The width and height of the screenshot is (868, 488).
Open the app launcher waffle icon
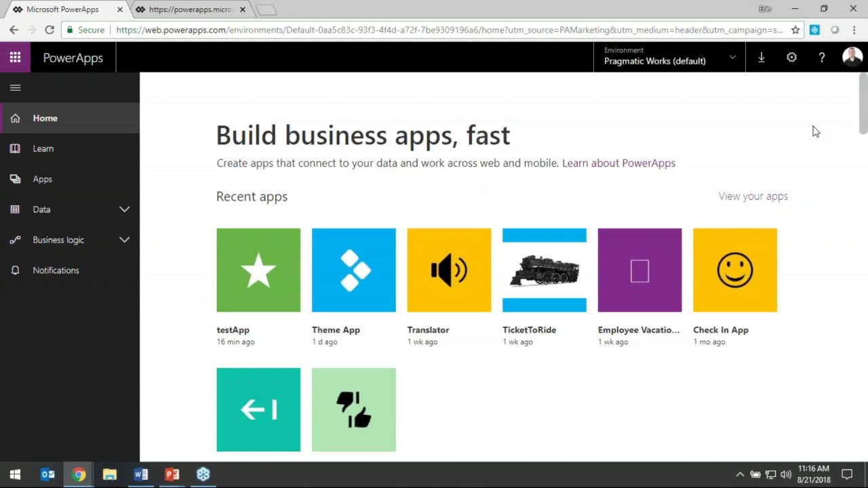click(x=15, y=58)
